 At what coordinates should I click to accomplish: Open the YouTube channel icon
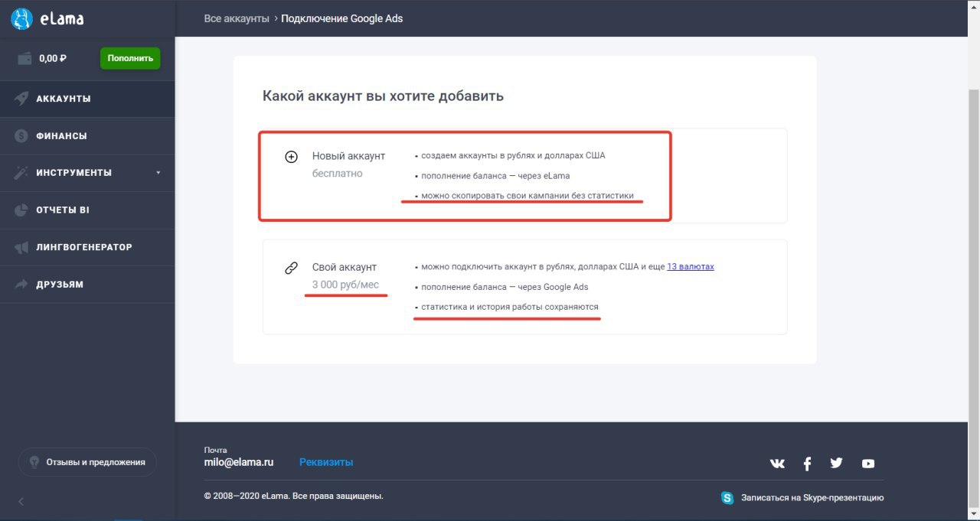[x=867, y=464]
